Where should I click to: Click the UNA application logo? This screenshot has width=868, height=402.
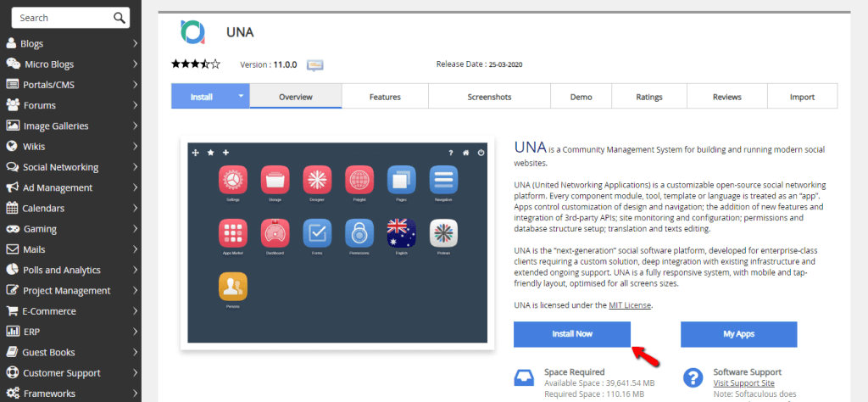pyautogui.click(x=192, y=32)
